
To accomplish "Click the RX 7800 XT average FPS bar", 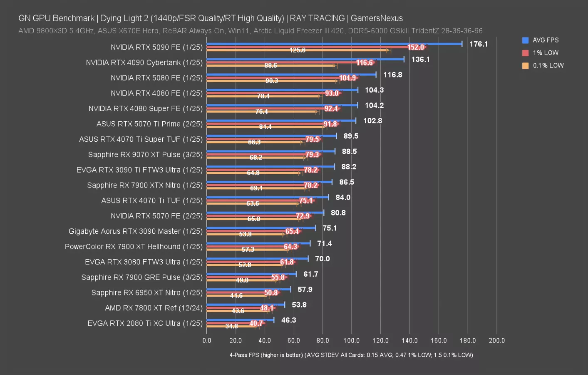I will tap(246, 305).
